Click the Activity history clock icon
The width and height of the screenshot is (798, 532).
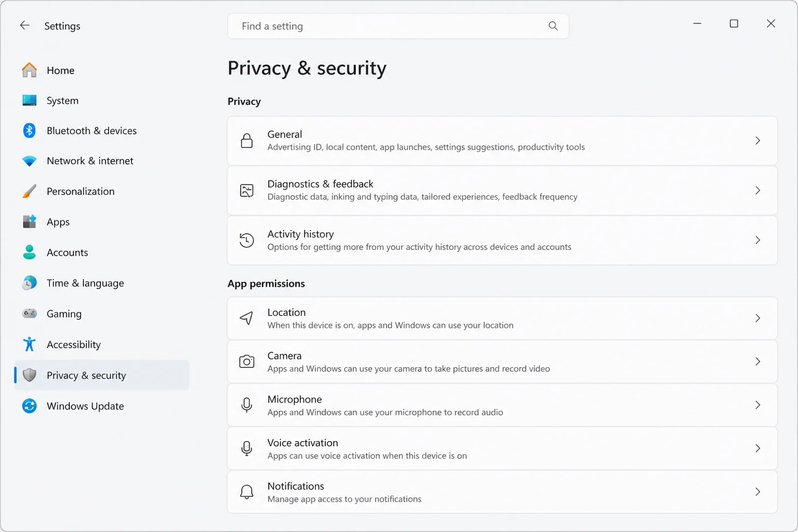247,240
